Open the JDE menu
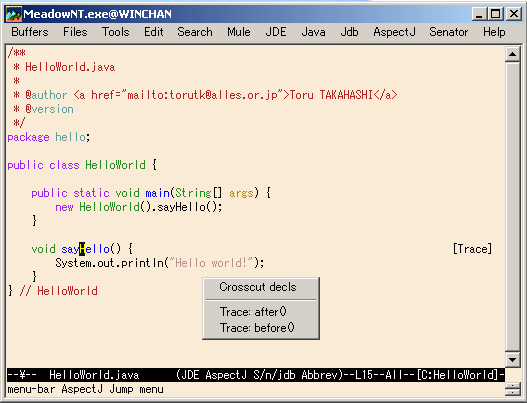Screen dimensions: 527x403 pos(276,32)
